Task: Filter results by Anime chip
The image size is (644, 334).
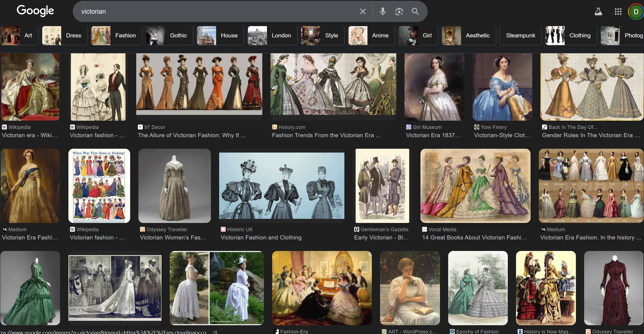Action: click(x=371, y=35)
